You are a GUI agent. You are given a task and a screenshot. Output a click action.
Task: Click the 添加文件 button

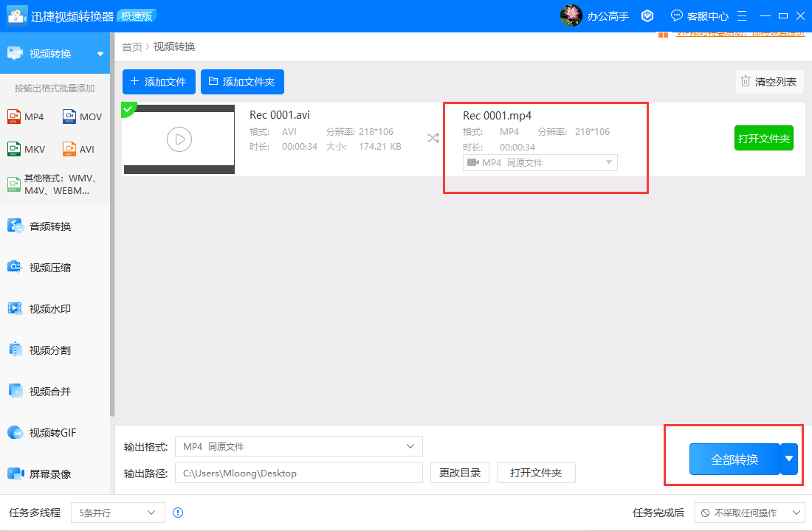[x=159, y=82]
